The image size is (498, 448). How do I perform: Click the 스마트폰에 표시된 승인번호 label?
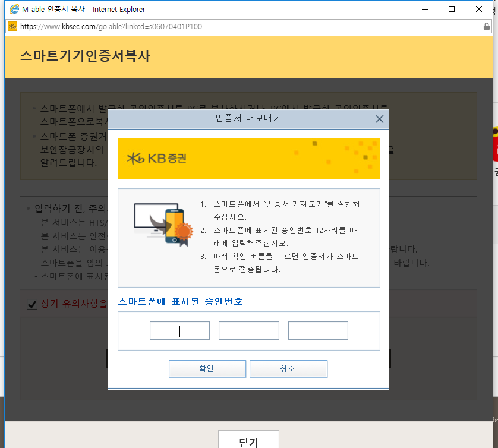tap(181, 301)
